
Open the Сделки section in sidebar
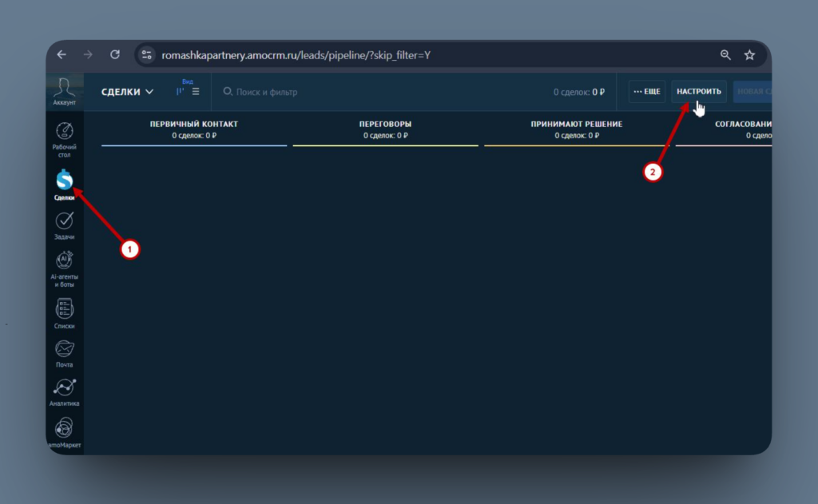pos(64,185)
